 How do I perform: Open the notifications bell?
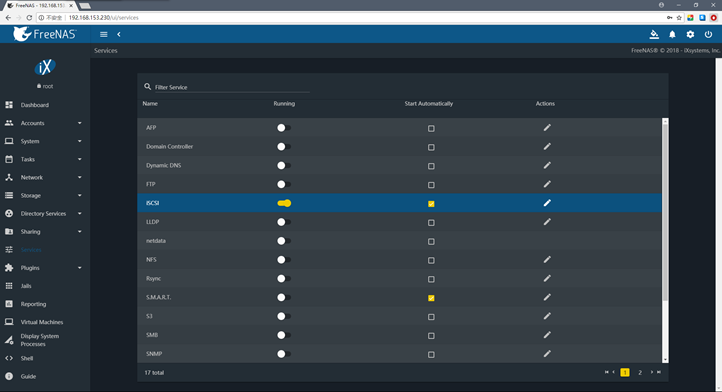pyautogui.click(x=672, y=35)
